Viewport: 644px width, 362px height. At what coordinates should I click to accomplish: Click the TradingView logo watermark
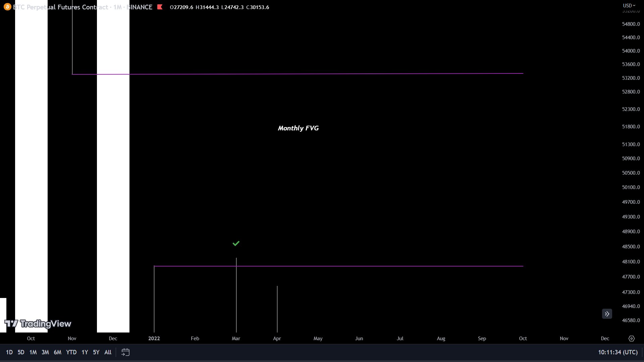[38, 323]
